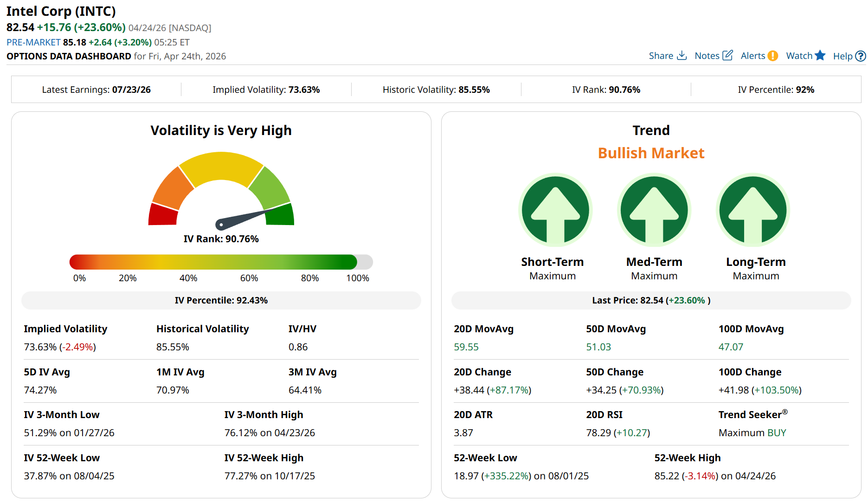
Task: Click 52-Week Low 18.97 on 08/01/25
Action: point(521,476)
